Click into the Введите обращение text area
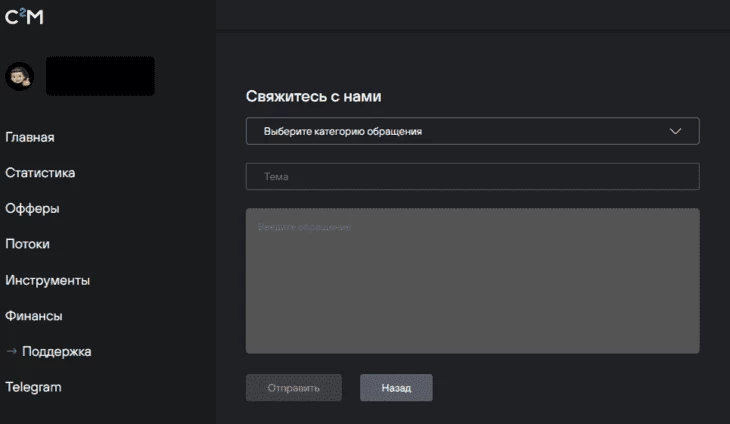This screenshot has height=424, width=730. click(473, 281)
